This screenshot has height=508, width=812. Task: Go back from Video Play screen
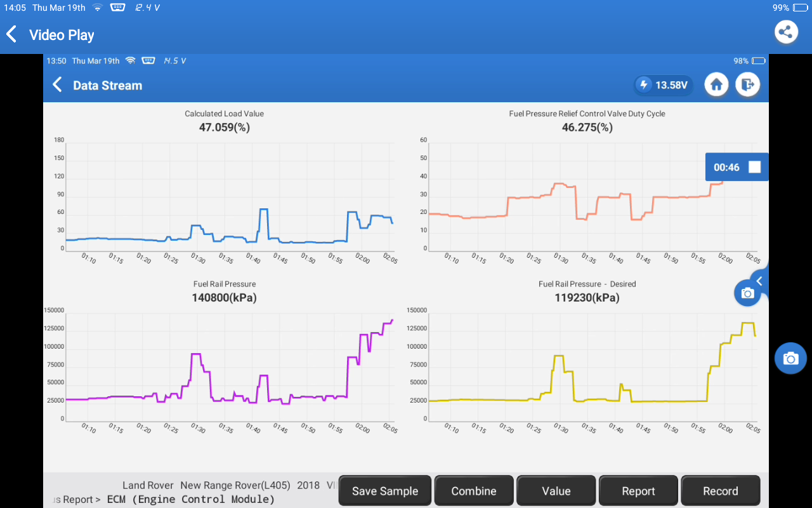click(11, 34)
